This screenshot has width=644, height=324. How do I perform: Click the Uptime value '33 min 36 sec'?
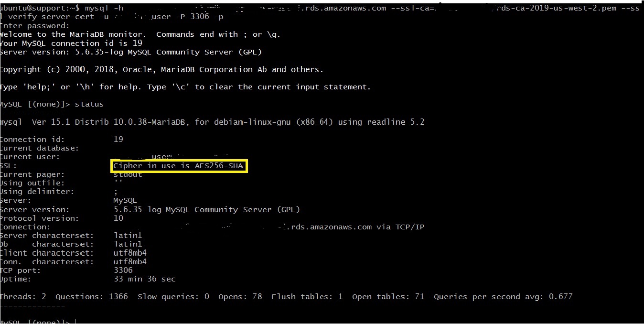(x=144, y=279)
